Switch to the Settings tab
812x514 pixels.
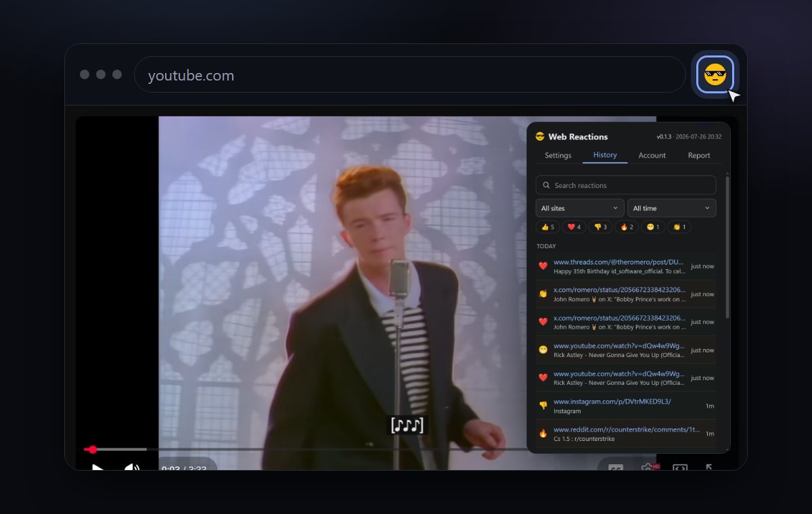558,156
